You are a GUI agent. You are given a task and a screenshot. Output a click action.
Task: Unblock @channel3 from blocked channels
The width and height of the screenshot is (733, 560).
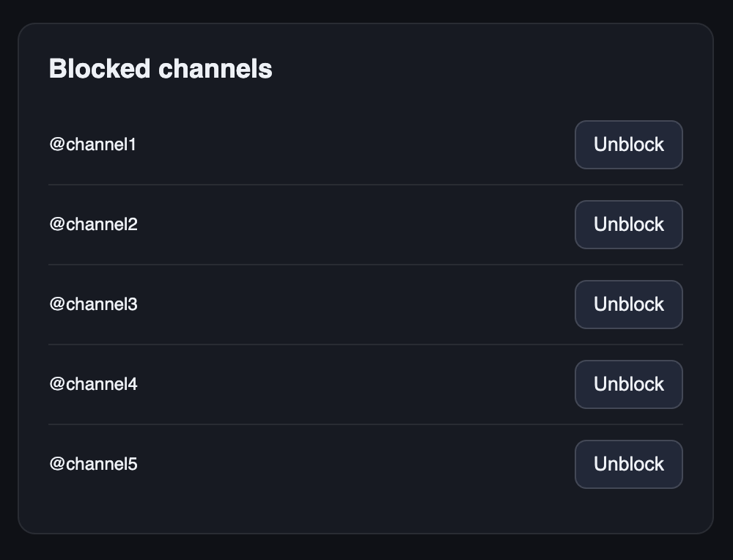pos(628,304)
